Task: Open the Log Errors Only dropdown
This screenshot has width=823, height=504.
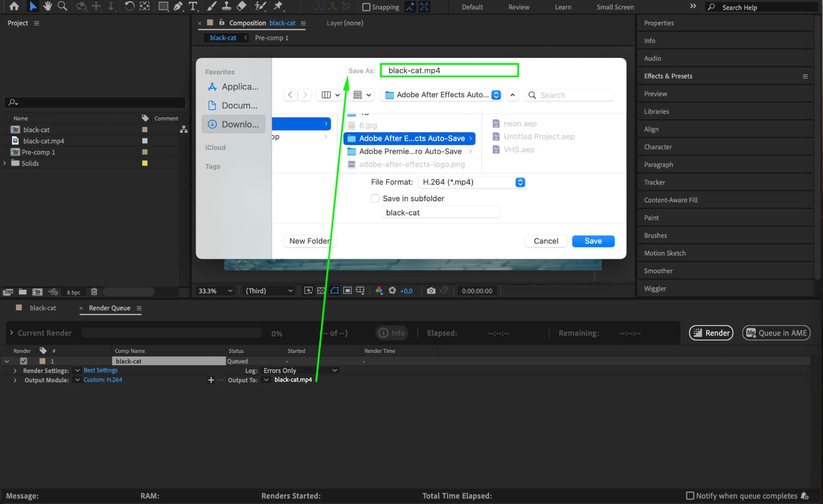Action: [300, 371]
